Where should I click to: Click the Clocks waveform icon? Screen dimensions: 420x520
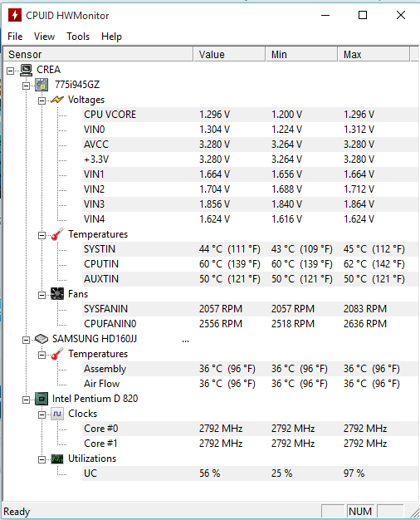coord(57,414)
